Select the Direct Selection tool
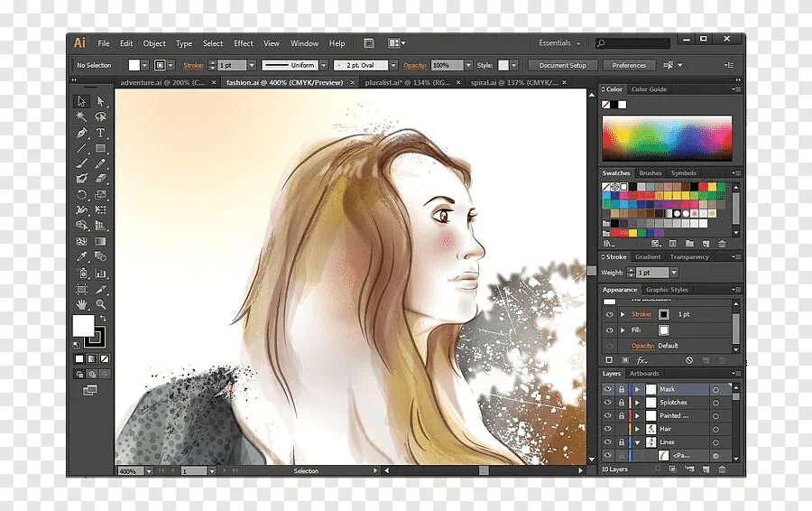This screenshot has height=511, width=812. pos(100,101)
